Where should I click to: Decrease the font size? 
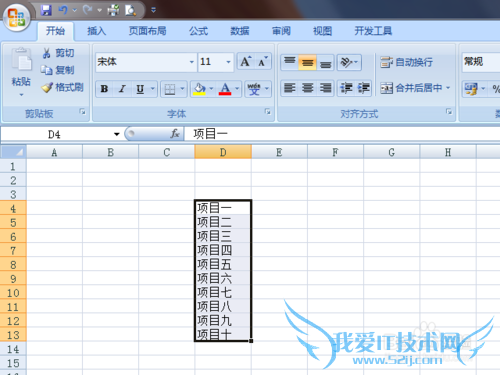(x=263, y=61)
